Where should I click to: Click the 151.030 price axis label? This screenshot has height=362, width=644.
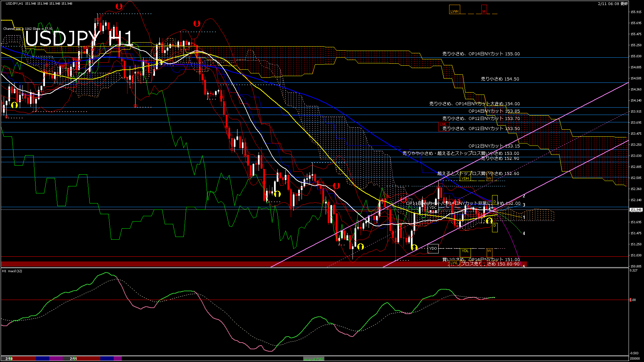tap(636, 255)
